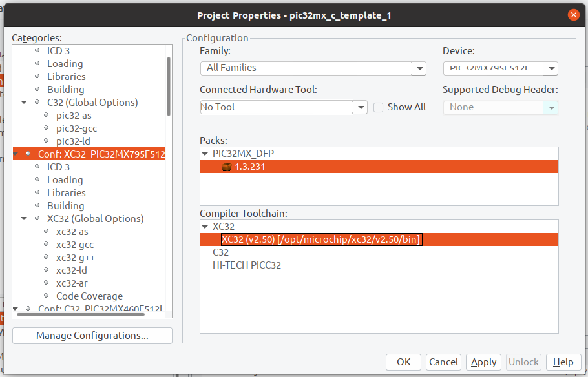
Task: Select Loading item above C32 (Global Options)
Action: click(65, 64)
